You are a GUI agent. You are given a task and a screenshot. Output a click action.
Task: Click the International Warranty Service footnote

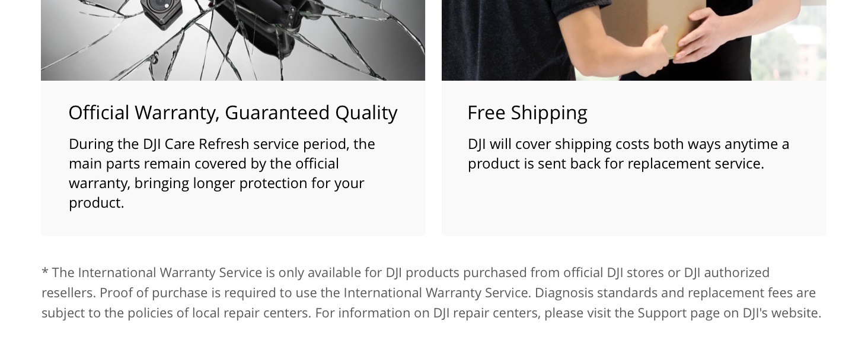click(432, 293)
